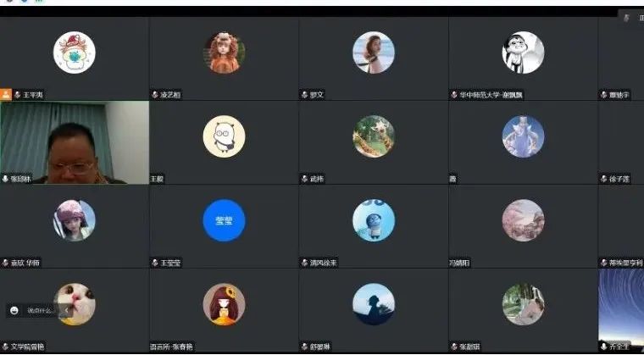Click the mic icon beside 华中师范大学 participant
Screen dimensions: 644x355
click(x=454, y=95)
